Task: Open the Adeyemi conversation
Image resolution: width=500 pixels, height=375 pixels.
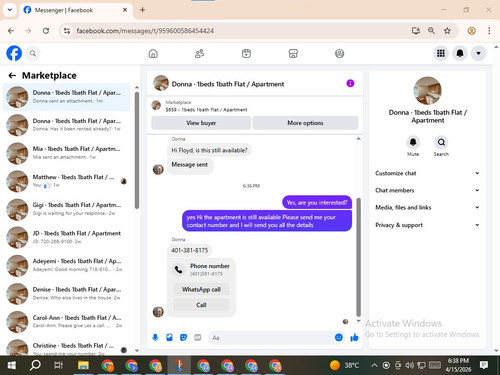Action: coord(66,265)
